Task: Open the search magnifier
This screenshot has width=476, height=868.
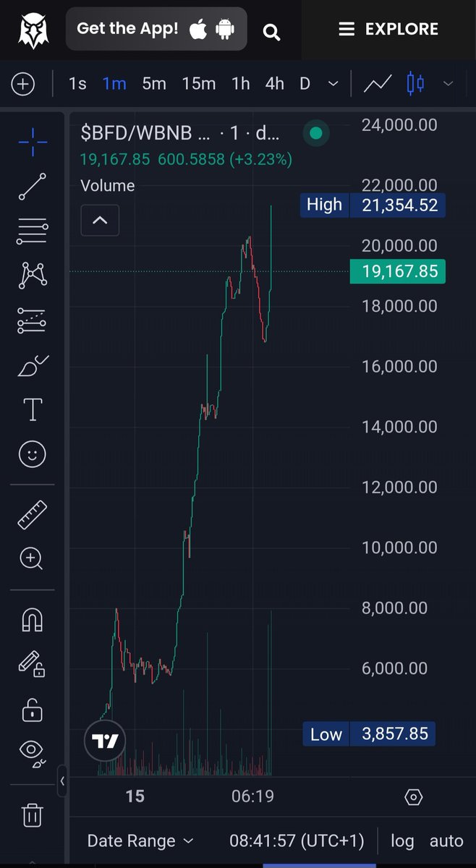Action: [271, 32]
